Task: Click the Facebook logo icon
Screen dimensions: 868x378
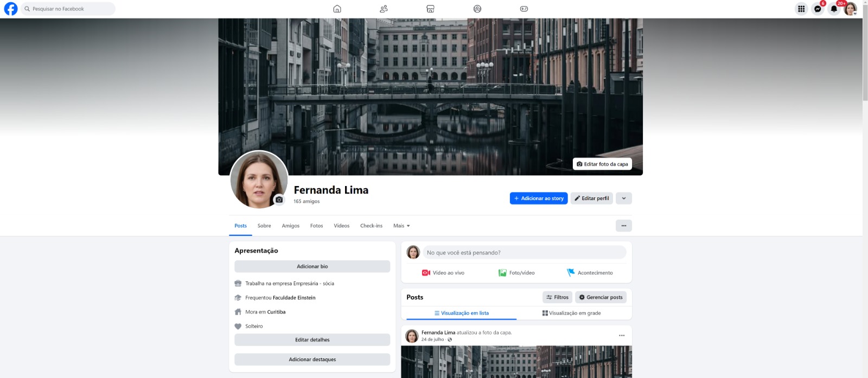Action: (11, 9)
